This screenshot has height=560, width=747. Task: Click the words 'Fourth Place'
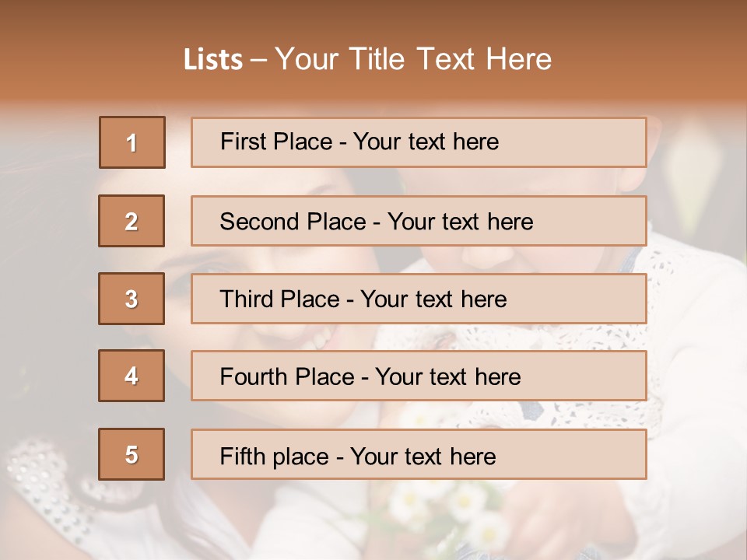pos(287,376)
